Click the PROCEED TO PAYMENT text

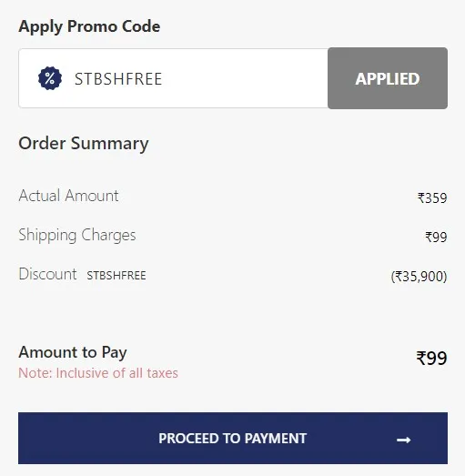click(233, 439)
